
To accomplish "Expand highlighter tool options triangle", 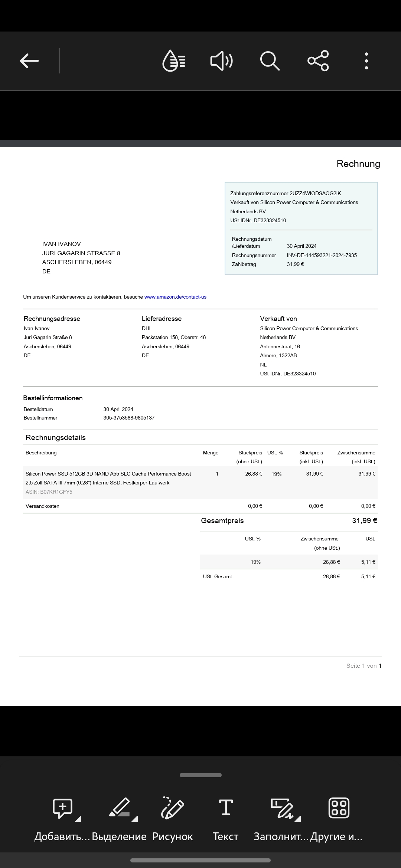I will coord(135,819).
